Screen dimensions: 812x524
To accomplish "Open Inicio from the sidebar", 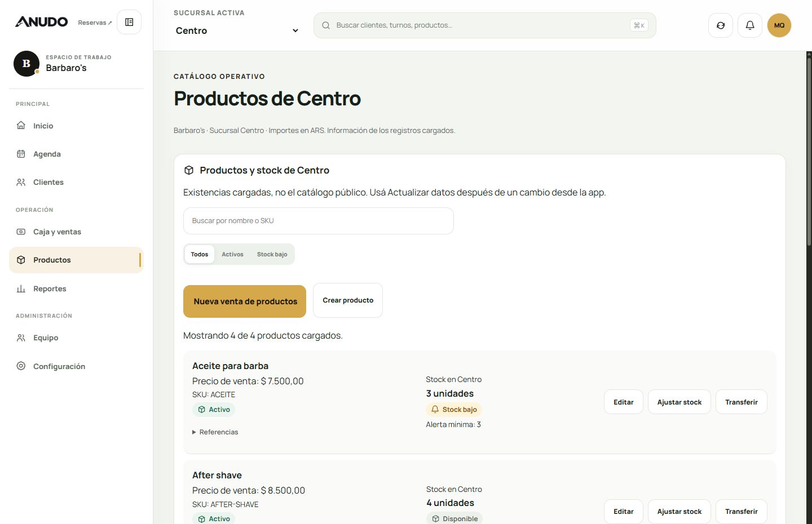I will [76, 126].
